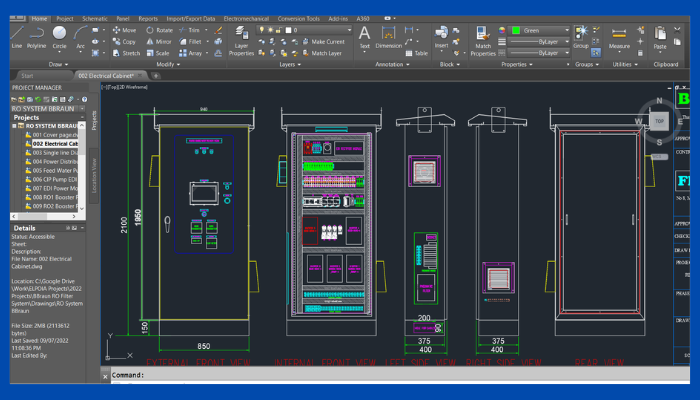This screenshot has width=700, height=400.
Task: Collapse the Details section header
Action: [25, 228]
